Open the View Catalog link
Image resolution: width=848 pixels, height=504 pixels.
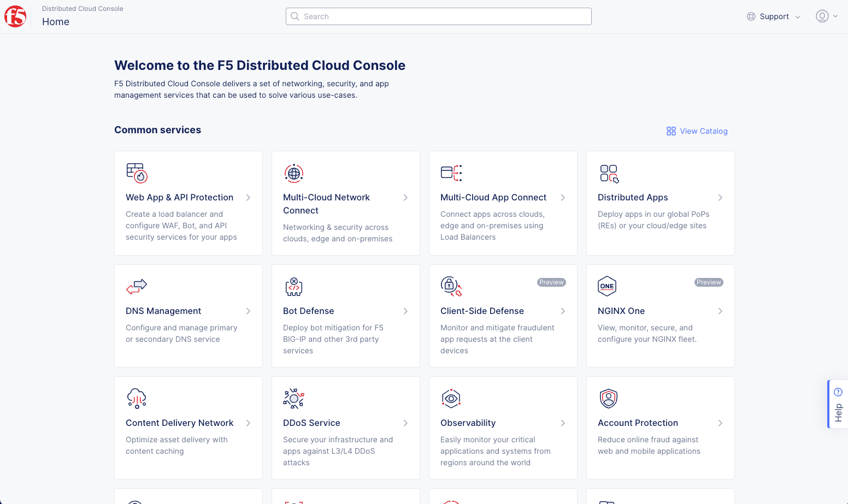pos(697,131)
